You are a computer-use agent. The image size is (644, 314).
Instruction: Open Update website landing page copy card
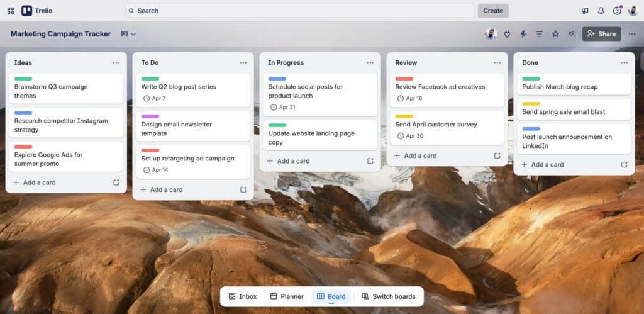(x=320, y=135)
